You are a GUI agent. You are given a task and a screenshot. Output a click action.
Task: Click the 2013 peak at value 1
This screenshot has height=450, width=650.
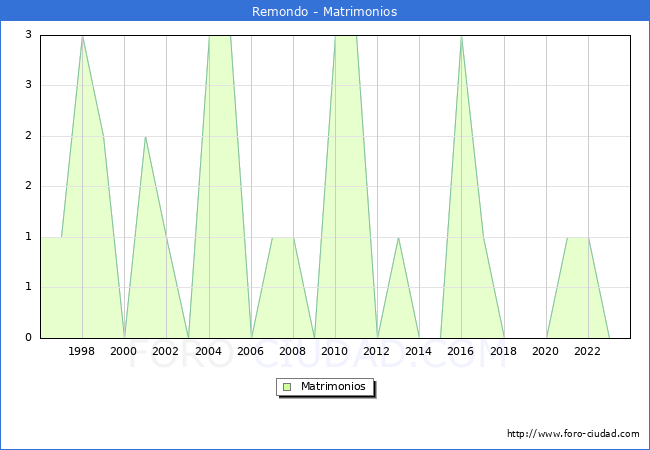pyautogui.click(x=398, y=238)
